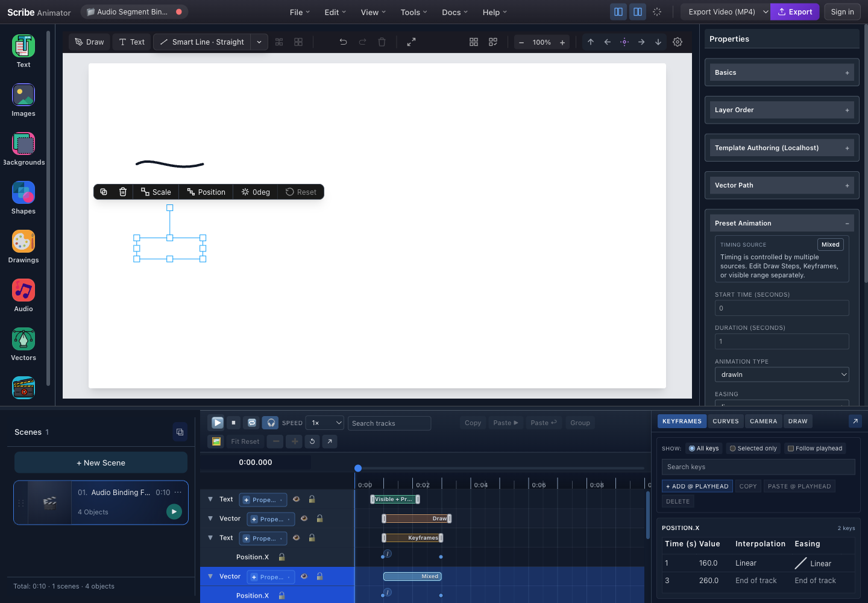
Task: Click the Mixed clip bar on Vector track
Action: click(x=412, y=576)
